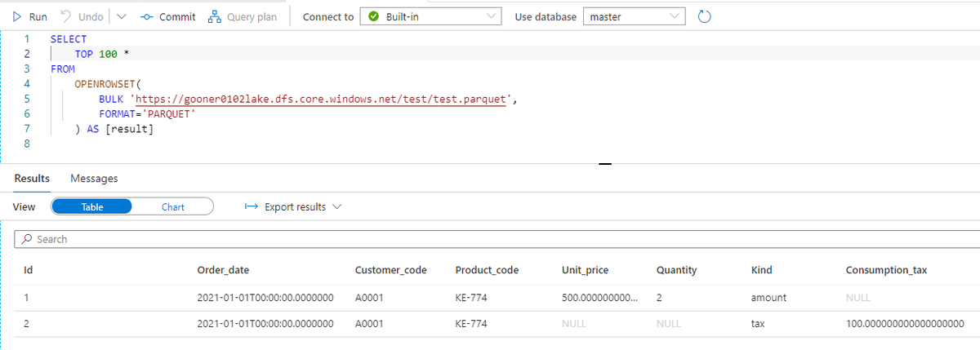Switch results view to Chart
This screenshot has width=980, height=350.
point(172,206)
